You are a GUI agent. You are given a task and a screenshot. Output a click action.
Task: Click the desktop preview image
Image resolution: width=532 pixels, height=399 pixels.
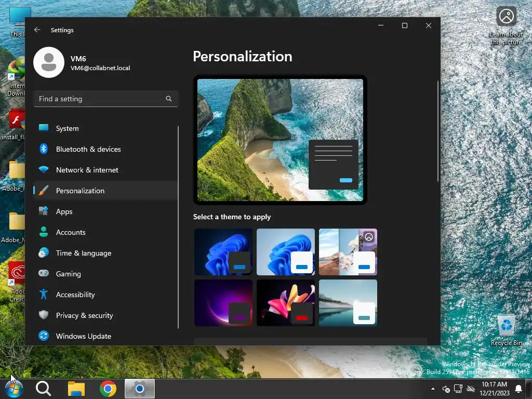280,140
